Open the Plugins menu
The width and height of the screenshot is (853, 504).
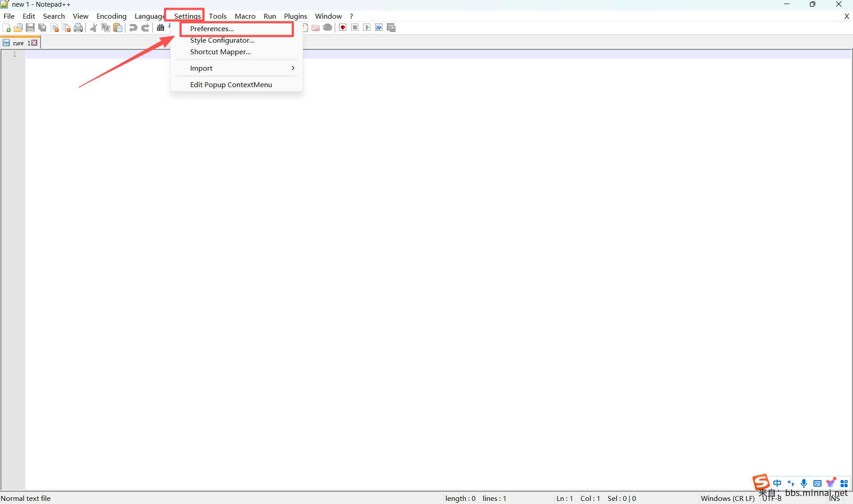pyautogui.click(x=295, y=16)
